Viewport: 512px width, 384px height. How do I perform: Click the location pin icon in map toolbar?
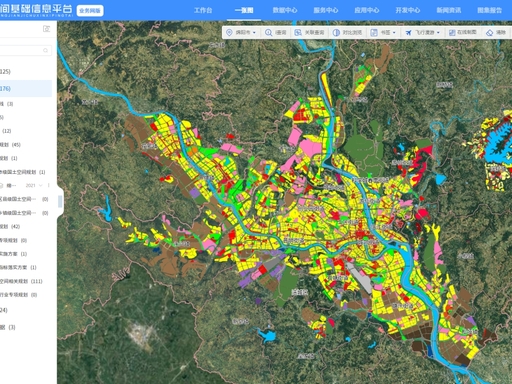click(229, 32)
